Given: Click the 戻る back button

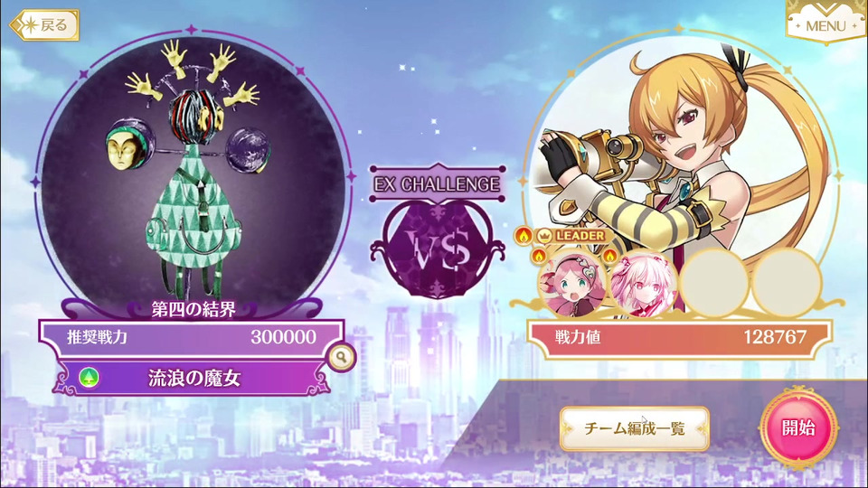Looking at the screenshot, I should [44, 25].
